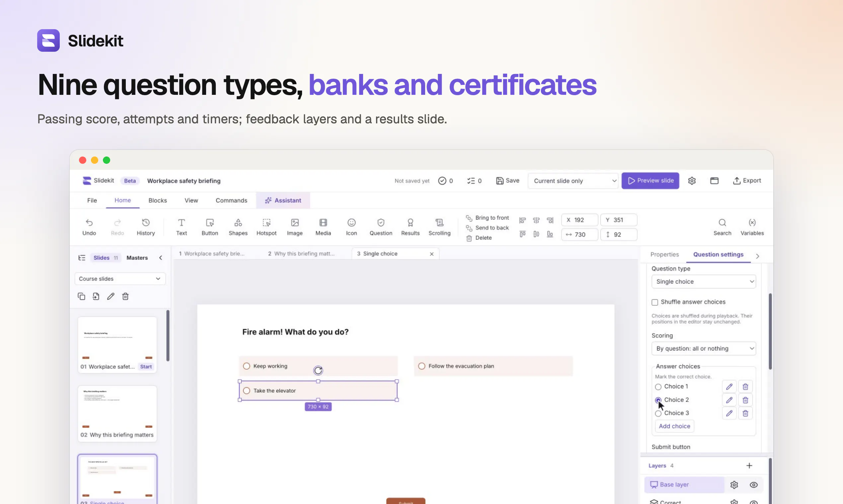Click the Media toolbar icon
Image resolution: width=843 pixels, height=504 pixels.
[x=323, y=227]
